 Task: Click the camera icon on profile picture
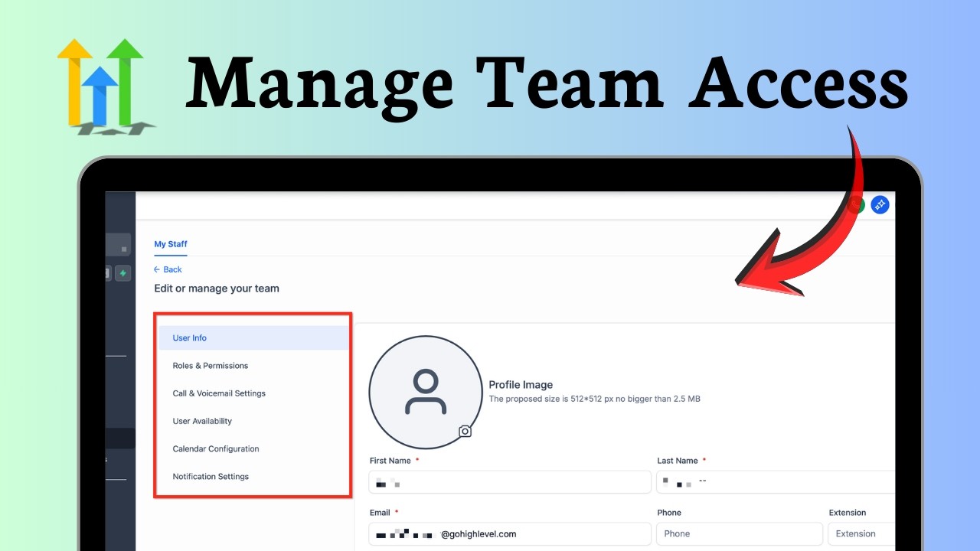[465, 432]
